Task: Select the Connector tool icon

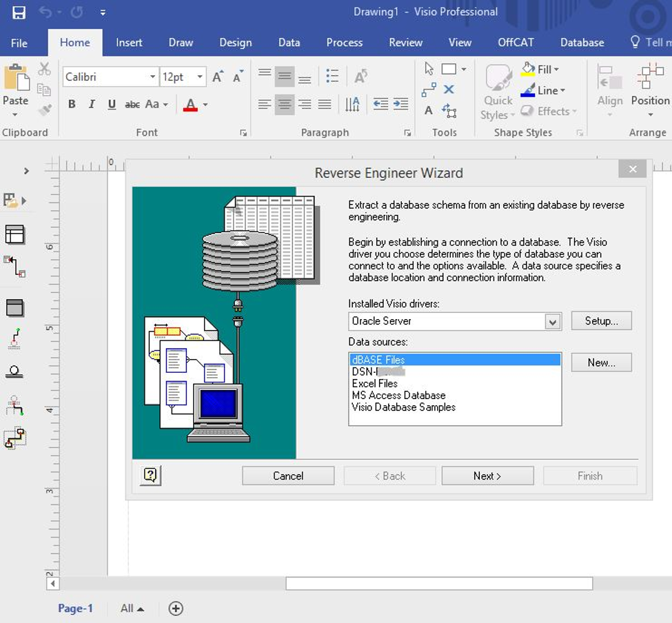Action: 429,90
